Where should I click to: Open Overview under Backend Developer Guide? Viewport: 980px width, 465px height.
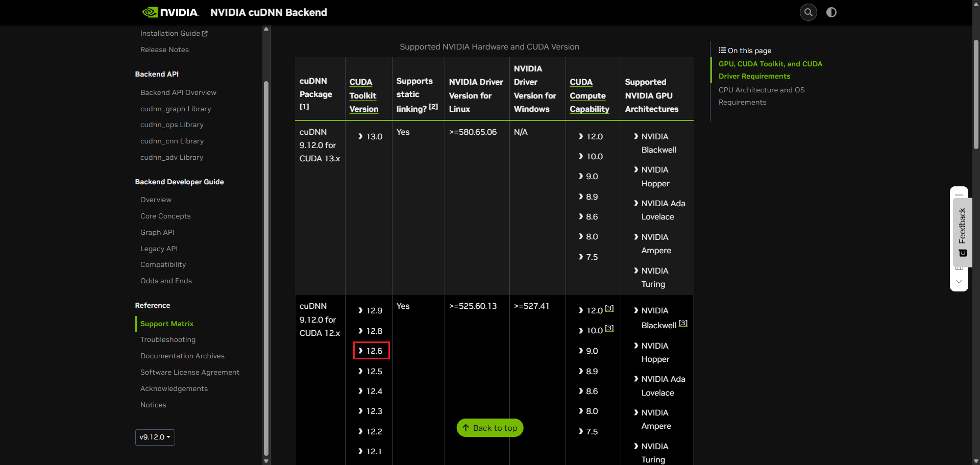click(156, 200)
